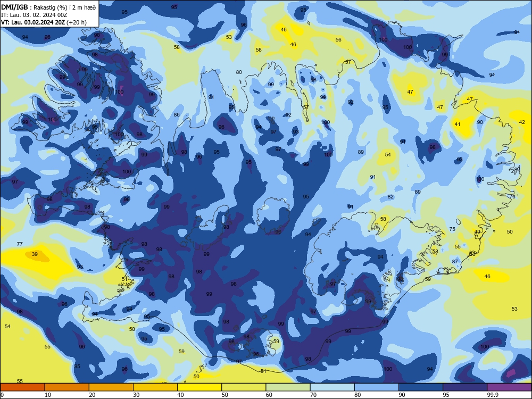Pick the 90–95 dark blue legend swatch
The image size is (532, 399).
point(421,387)
